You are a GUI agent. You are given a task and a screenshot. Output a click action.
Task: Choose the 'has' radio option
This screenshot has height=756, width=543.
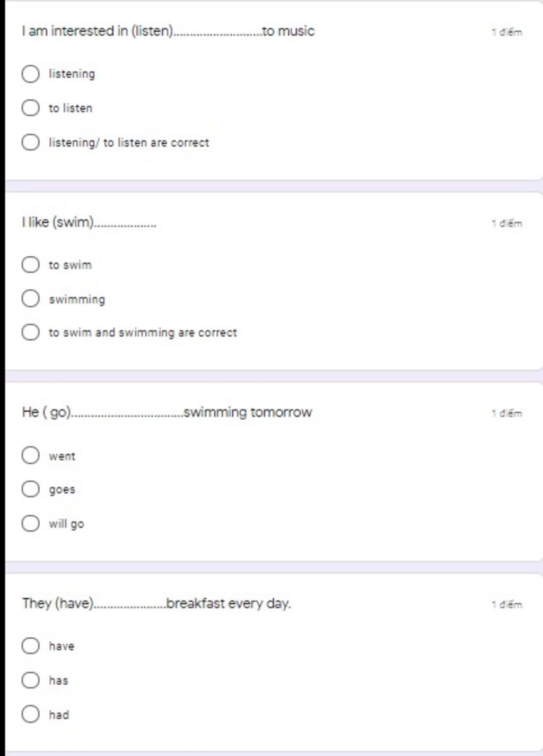[31, 680]
